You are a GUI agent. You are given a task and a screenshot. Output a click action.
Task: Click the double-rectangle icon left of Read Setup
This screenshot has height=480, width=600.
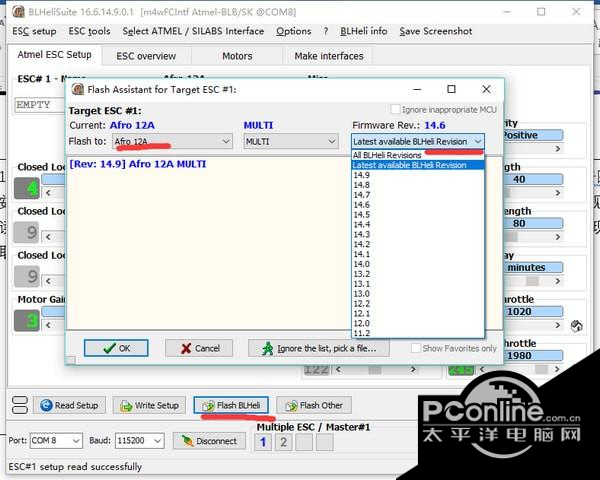20,405
